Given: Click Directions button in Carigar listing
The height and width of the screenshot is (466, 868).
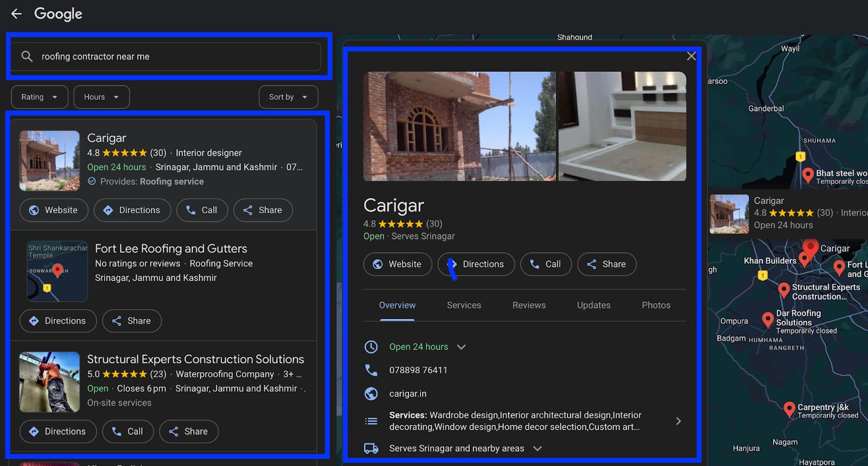Looking at the screenshot, I should (132, 210).
